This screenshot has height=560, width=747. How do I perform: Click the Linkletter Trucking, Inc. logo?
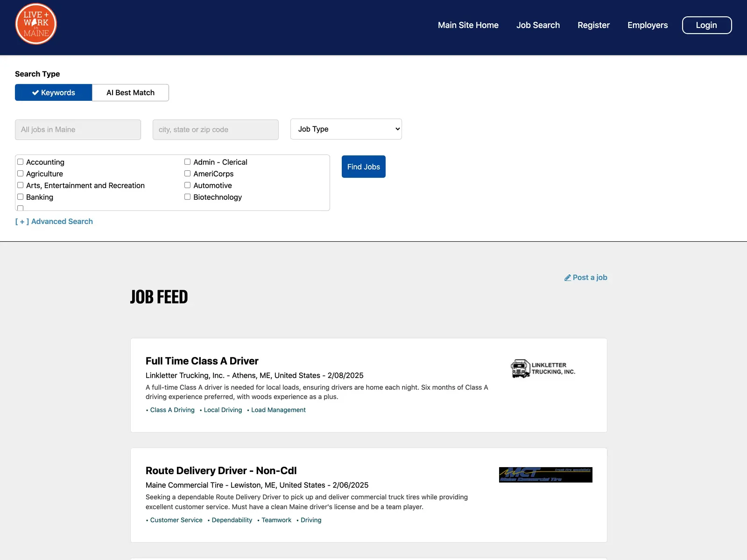click(x=543, y=369)
